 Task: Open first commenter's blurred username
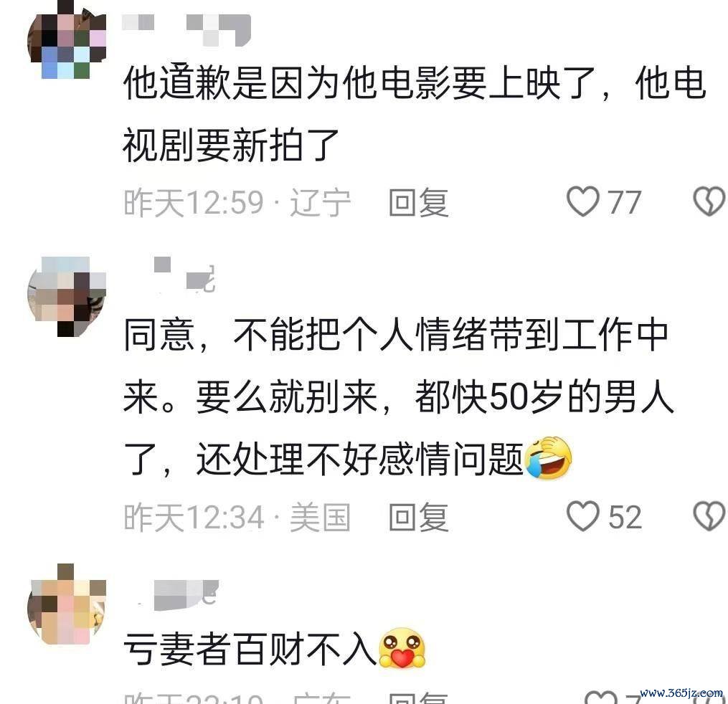pyautogui.click(x=186, y=29)
